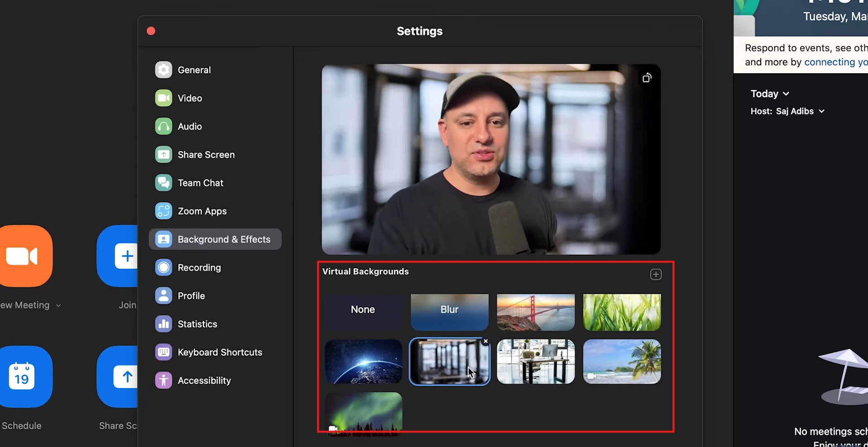
Task: Choose the green grass background
Action: pos(622,312)
